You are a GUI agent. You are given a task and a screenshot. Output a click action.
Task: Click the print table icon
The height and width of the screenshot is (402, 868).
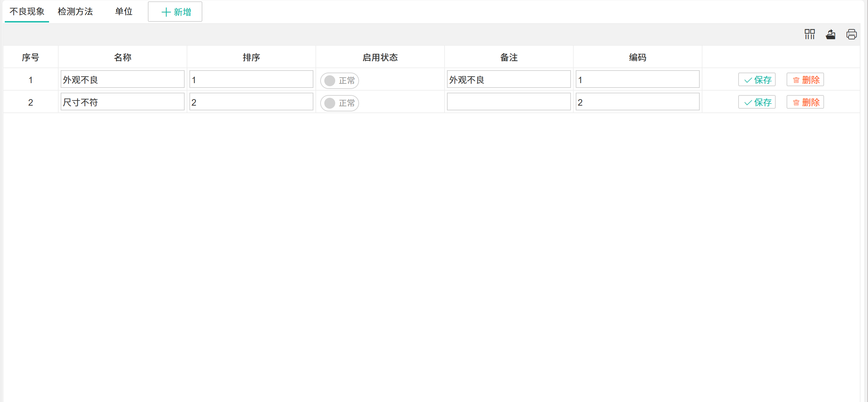pos(851,34)
